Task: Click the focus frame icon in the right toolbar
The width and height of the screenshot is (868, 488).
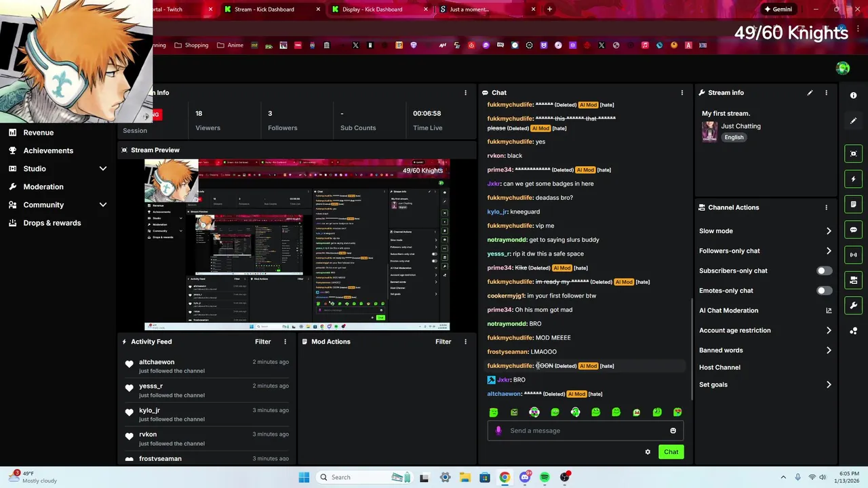Action: click(853, 154)
